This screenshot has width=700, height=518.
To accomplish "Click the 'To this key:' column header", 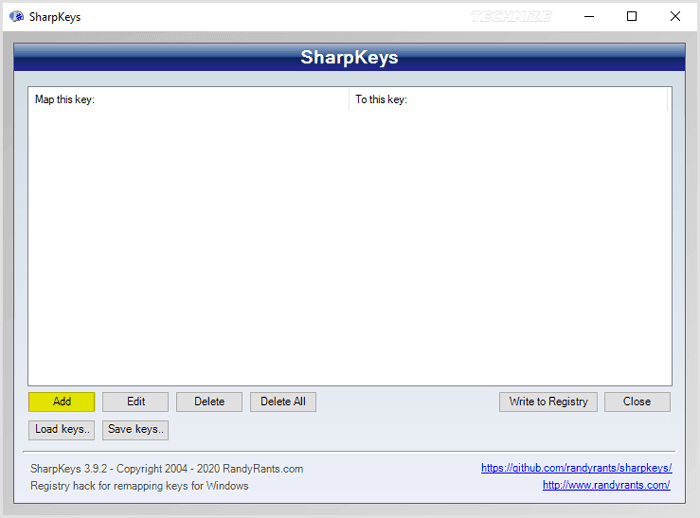I will [x=508, y=99].
